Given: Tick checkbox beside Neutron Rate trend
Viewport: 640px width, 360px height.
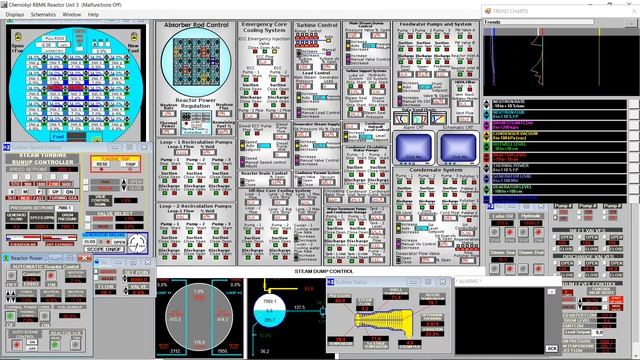Looking at the screenshot, I should (634, 104).
